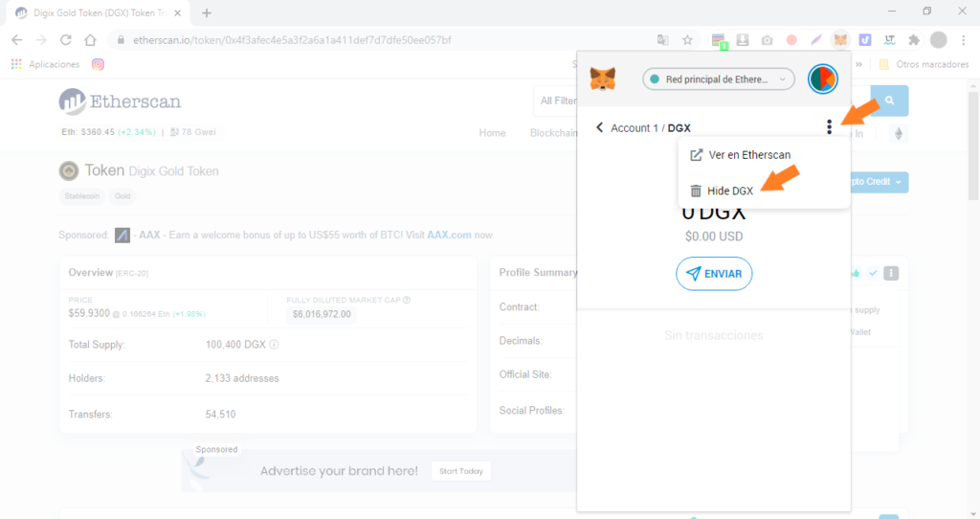Click the Profile Summary checkmark icon
980x519 pixels.
[873, 273]
